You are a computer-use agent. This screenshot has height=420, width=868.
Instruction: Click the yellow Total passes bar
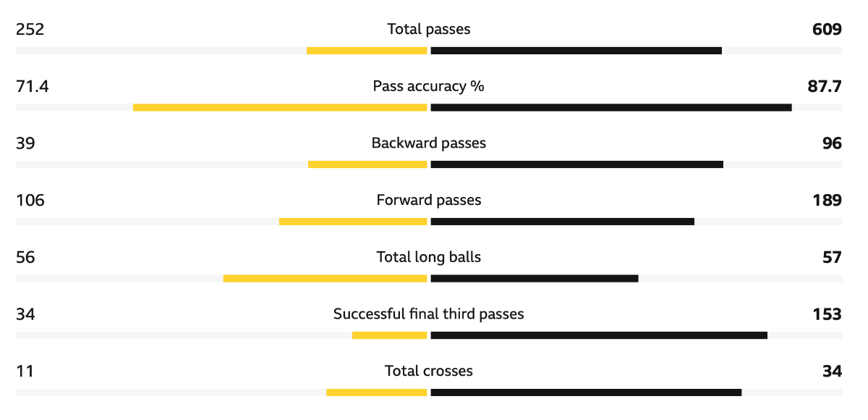click(x=367, y=51)
